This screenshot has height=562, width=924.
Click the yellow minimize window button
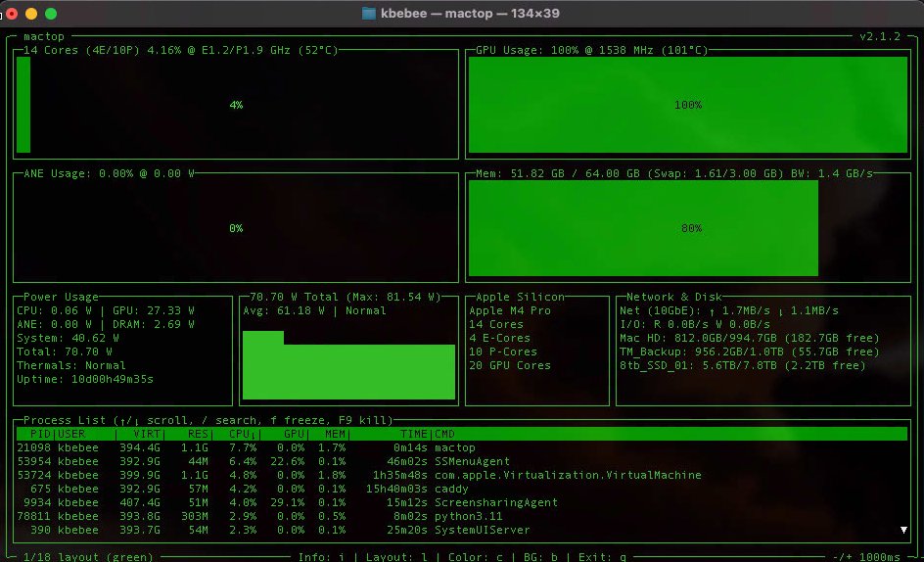pyautogui.click(x=31, y=14)
